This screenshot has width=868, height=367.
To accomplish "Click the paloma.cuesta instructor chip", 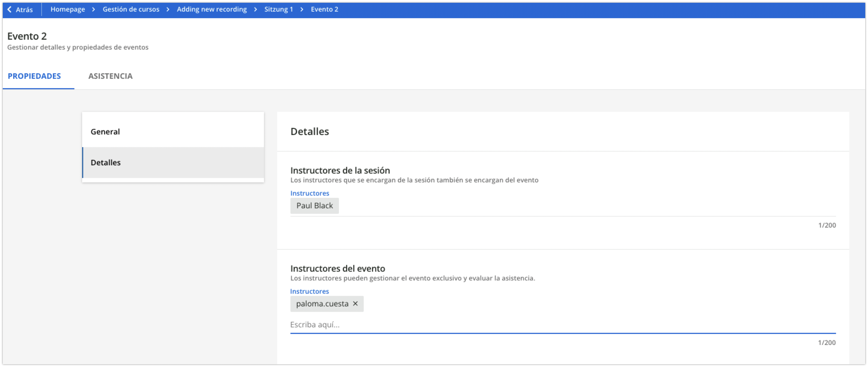I will (322, 304).
